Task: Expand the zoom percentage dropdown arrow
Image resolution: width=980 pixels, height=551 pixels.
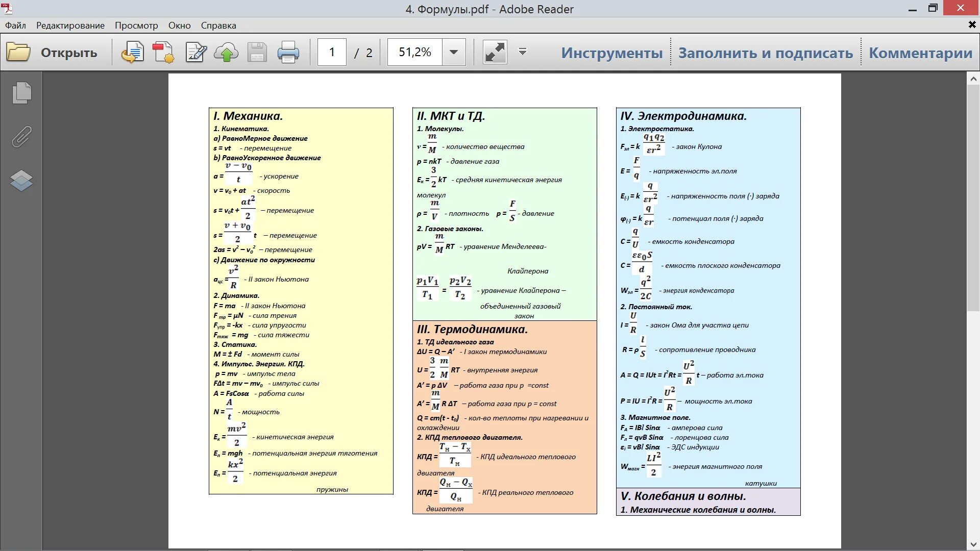Action: point(453,52)
